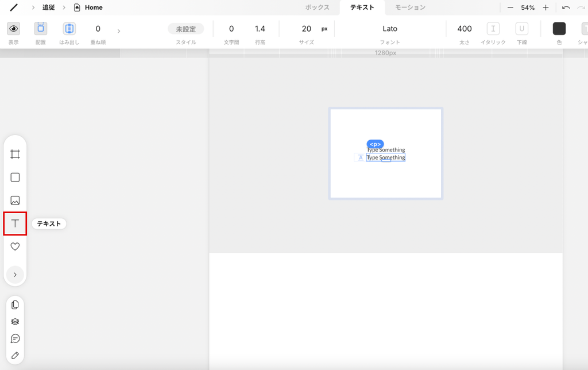The image size is (588, 370).
Task: Select the Box rectangle tool
Action: tap(15, 178)
